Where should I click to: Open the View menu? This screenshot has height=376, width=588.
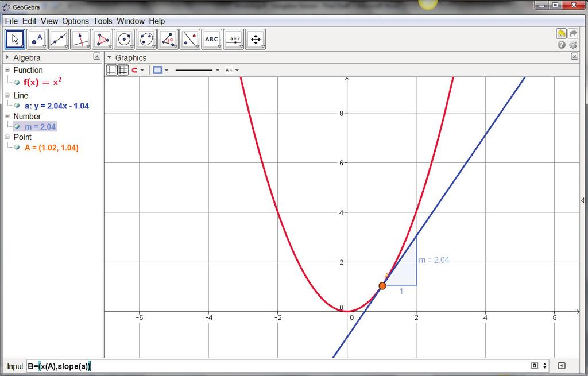click(x=49, y=21)
